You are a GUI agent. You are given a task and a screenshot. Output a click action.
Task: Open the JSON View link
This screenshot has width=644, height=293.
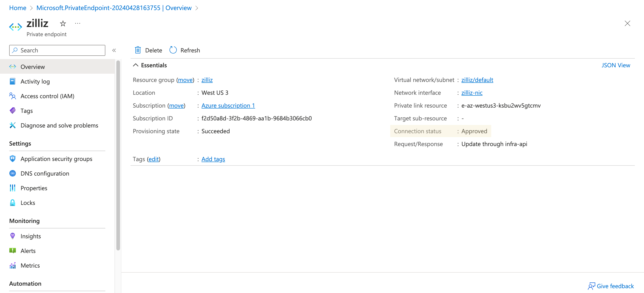click(616, 65)
